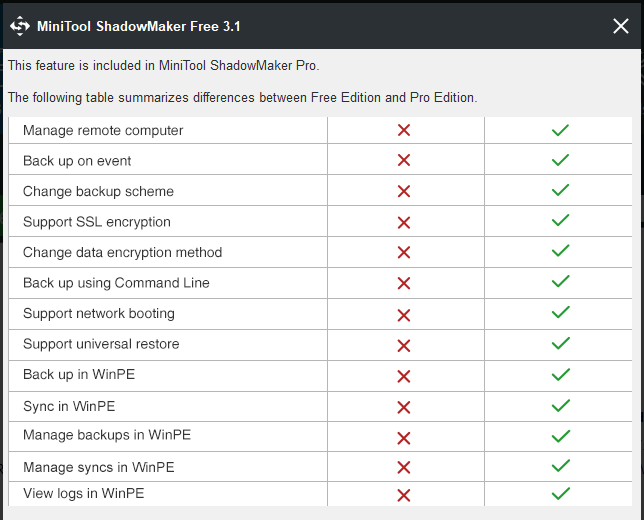
Task: Click green checkmark for View logs in WinPE
Action: click(560, 493)
